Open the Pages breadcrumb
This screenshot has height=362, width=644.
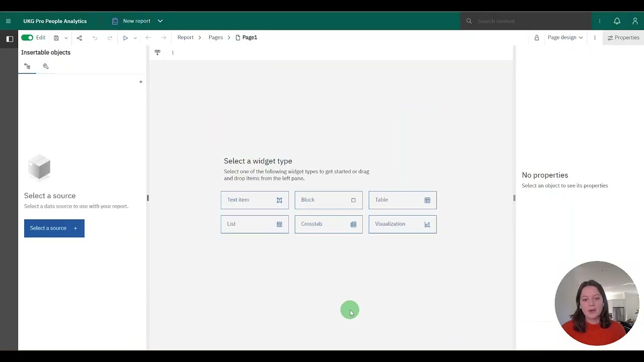[215, 37]
